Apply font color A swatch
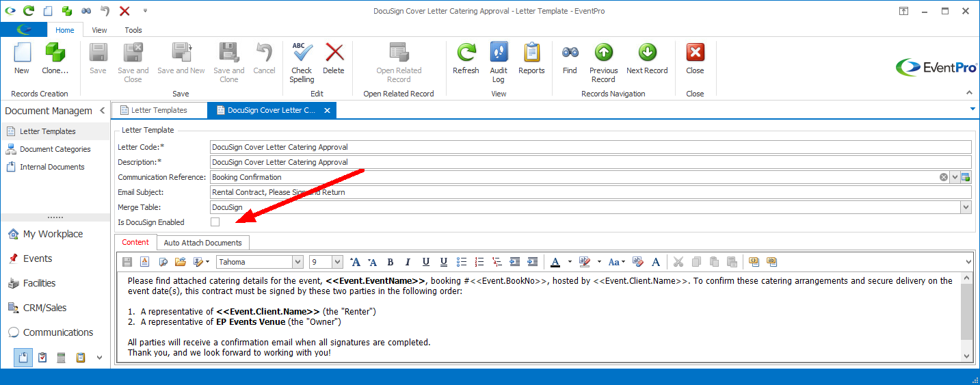This screenshot has width=980, height=385. 555,262
